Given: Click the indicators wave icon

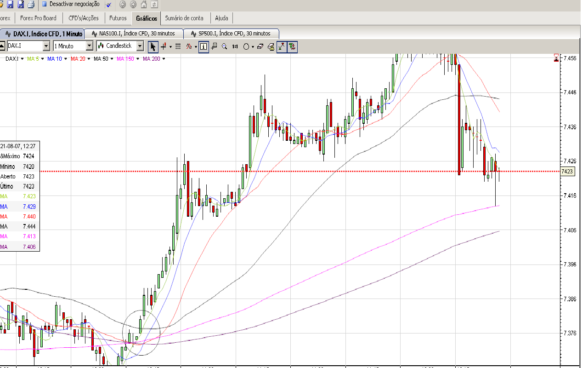Looking at the screenshot, I should (189, 46).
